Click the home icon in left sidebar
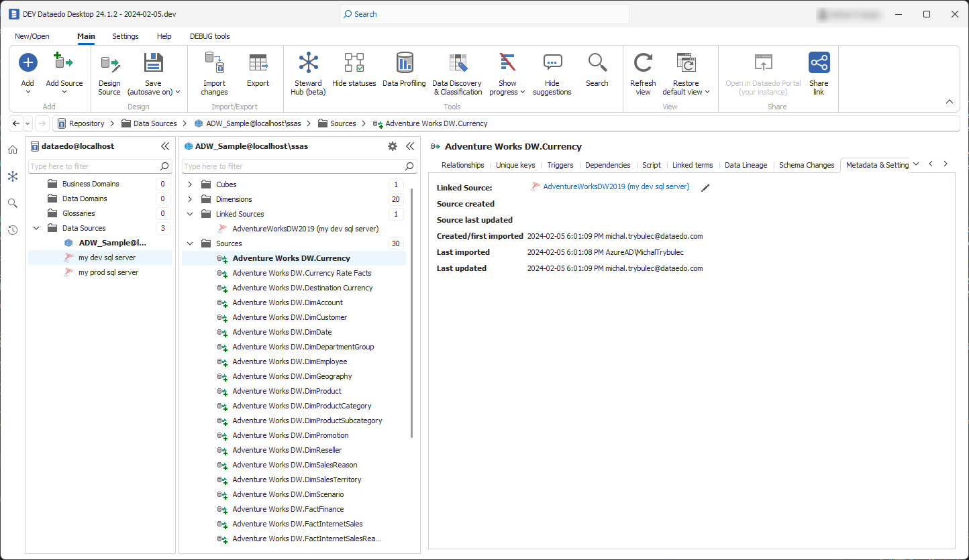Image resolution: width=969 pixels, height=560 pixels. pos(13,149)
